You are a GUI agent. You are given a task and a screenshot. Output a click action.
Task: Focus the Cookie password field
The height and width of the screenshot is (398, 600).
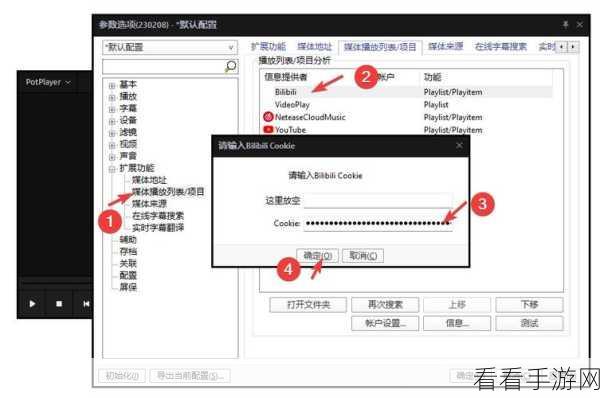point(378,223)
